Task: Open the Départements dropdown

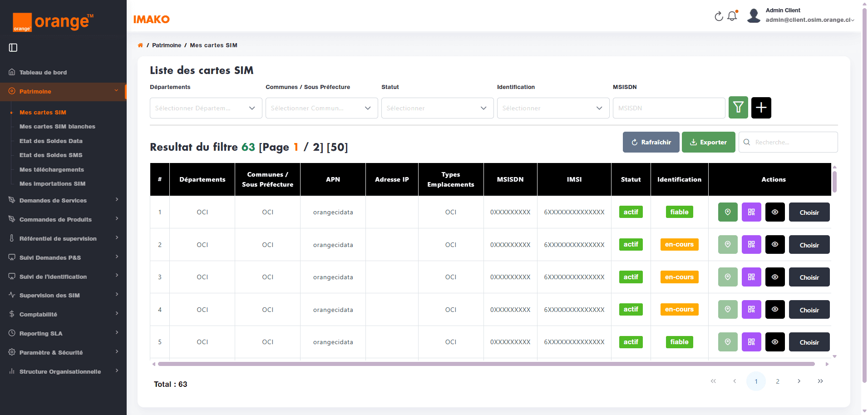Action: pyautogui.click(x=206, y=108)
